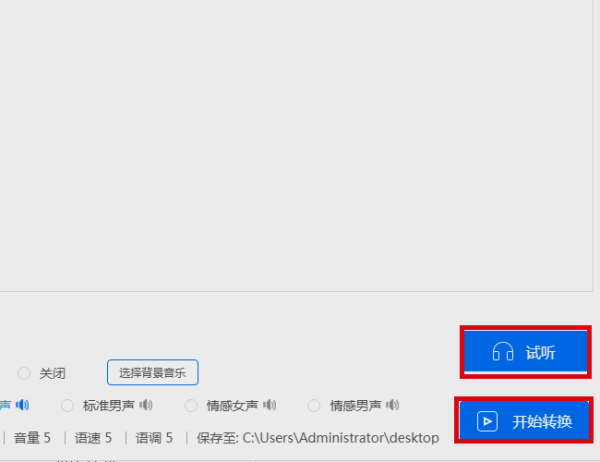Click inside the large text input area
This screenshot has height=462, width=600.
point(297,145)
